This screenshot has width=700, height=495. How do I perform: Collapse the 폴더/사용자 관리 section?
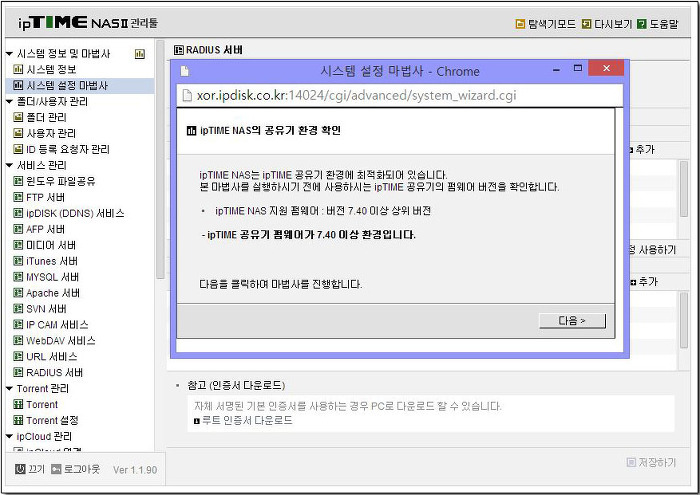tap(9, 102)
